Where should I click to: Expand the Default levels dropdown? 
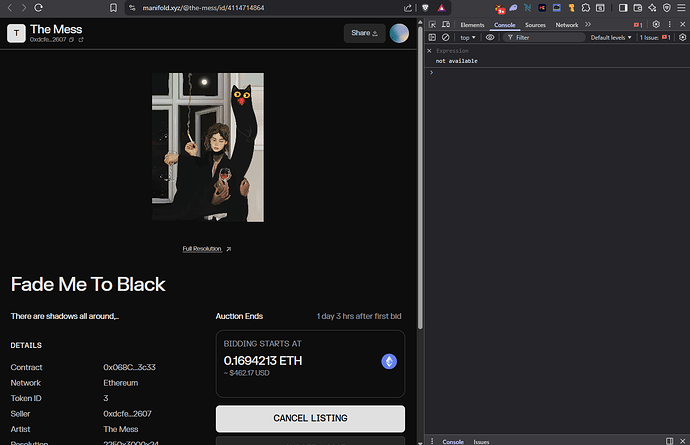point(611,37)
